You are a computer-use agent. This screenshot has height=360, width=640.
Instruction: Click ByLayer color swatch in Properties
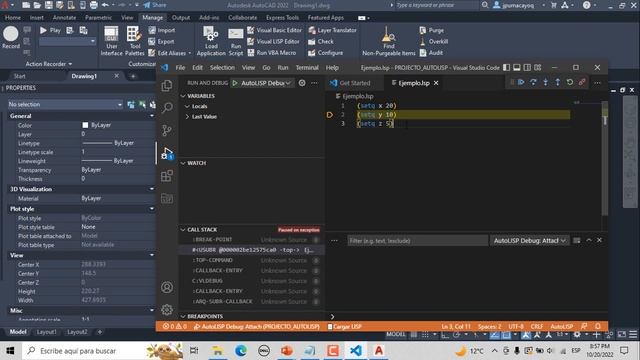[x=85, y=125]
